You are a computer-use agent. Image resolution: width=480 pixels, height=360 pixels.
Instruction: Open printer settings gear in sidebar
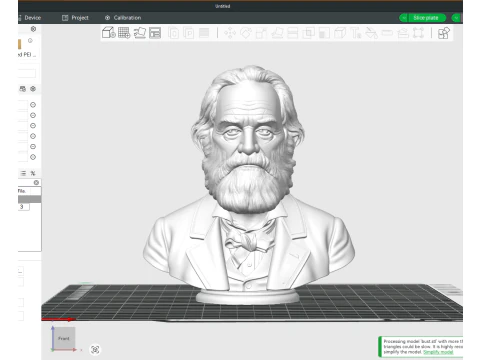click(33, 29)
